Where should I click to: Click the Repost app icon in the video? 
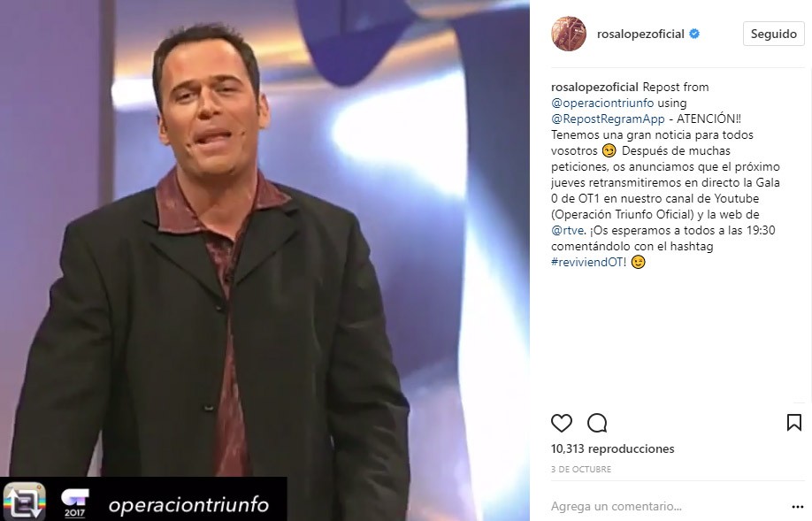[25, 501]
